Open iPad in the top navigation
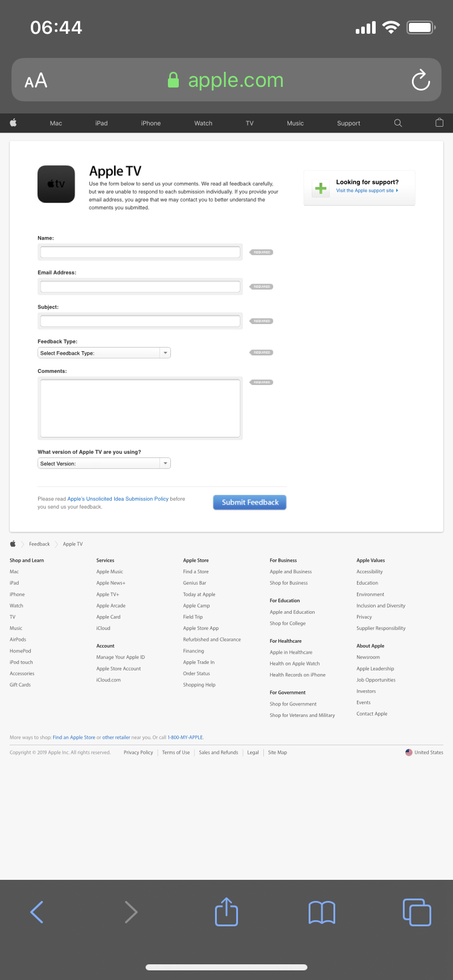453x980 pixels. [x=101, y=123]
